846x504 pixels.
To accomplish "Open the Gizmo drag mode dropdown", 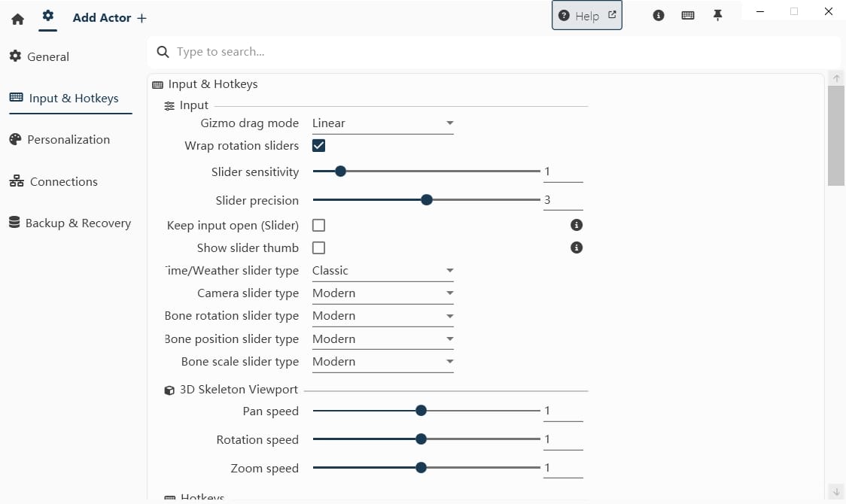I will coord(382,123).
